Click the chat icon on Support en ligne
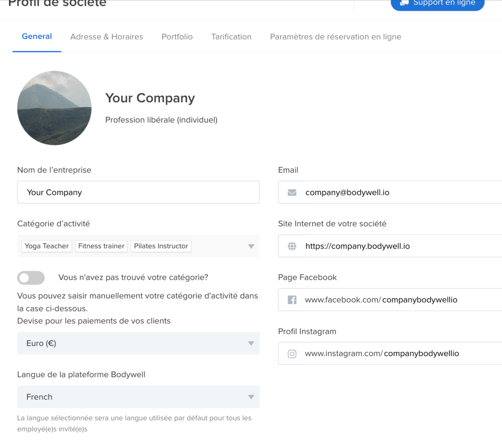The image size is (502, 448). tap(404, 3)
